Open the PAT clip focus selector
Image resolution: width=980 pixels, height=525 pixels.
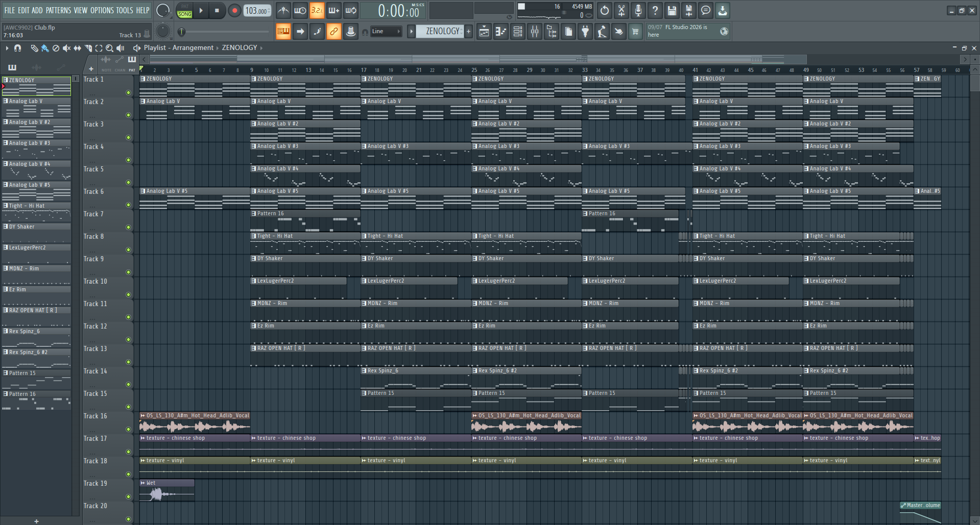tap(132, 63)
